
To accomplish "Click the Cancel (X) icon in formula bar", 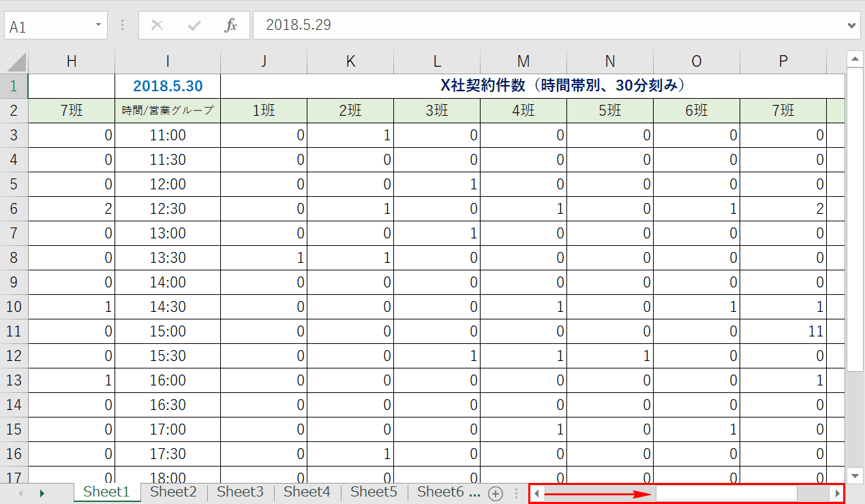I will click(157, 26).
